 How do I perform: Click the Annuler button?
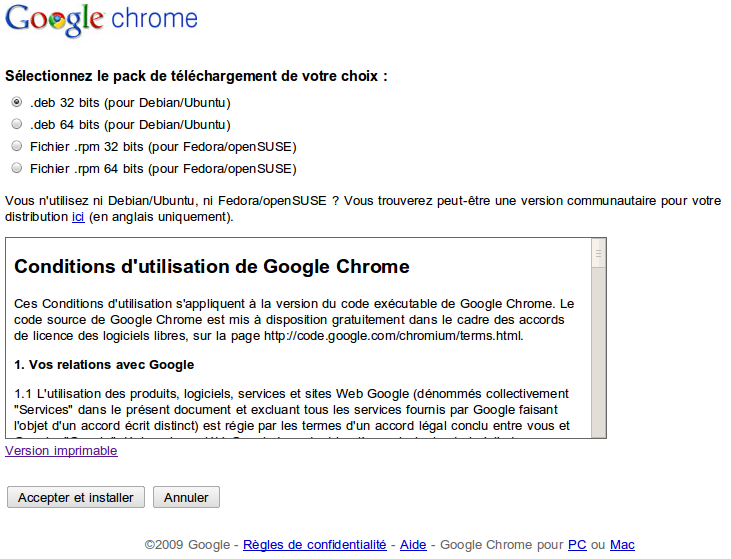pyautogui.click(x=186, y=497)
